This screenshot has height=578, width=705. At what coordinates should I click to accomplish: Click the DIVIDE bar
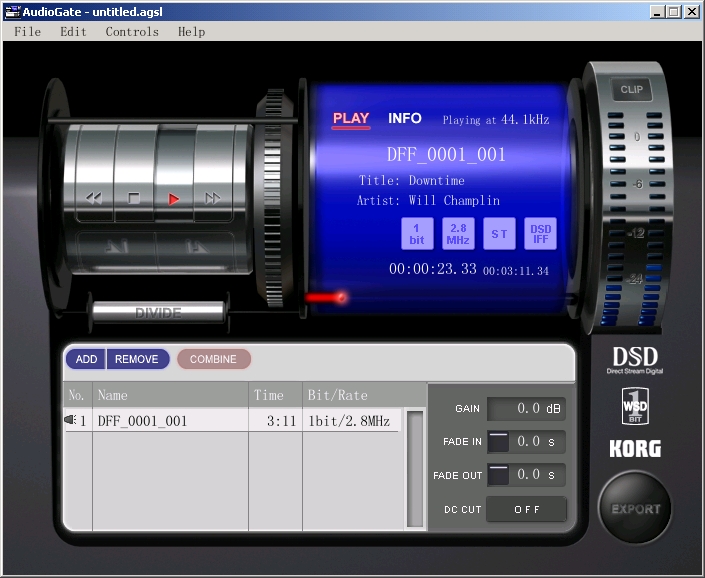[158, 312]
